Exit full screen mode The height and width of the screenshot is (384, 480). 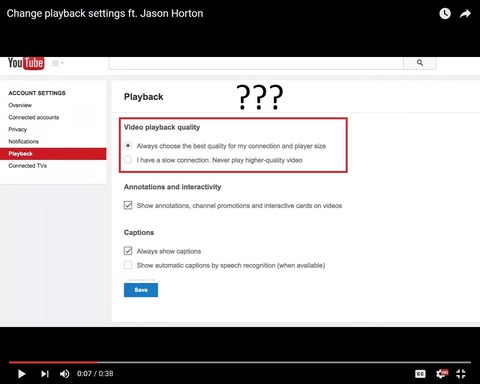point(461,374)
